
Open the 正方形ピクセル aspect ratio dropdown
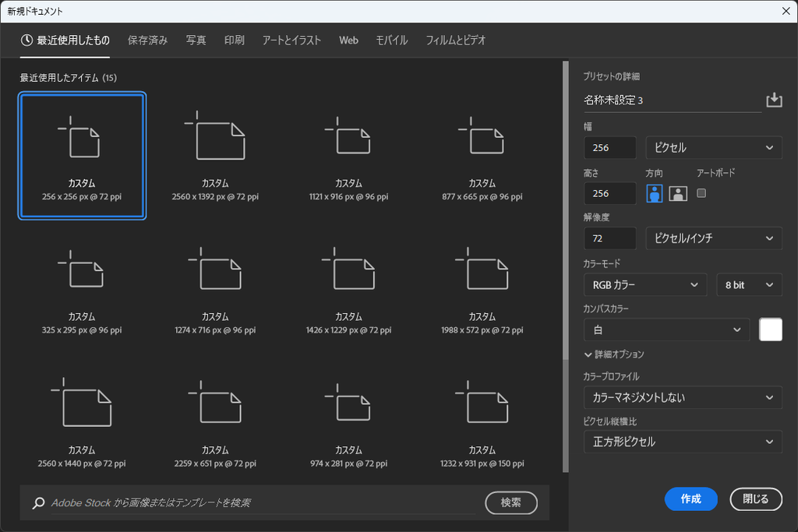(683, 442)
